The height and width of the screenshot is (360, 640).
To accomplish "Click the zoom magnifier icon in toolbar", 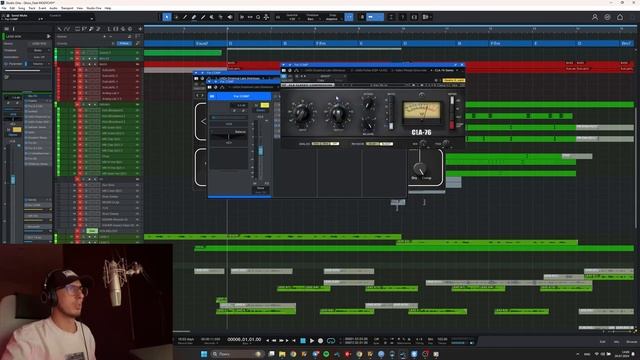I will (x=258, y=17).
